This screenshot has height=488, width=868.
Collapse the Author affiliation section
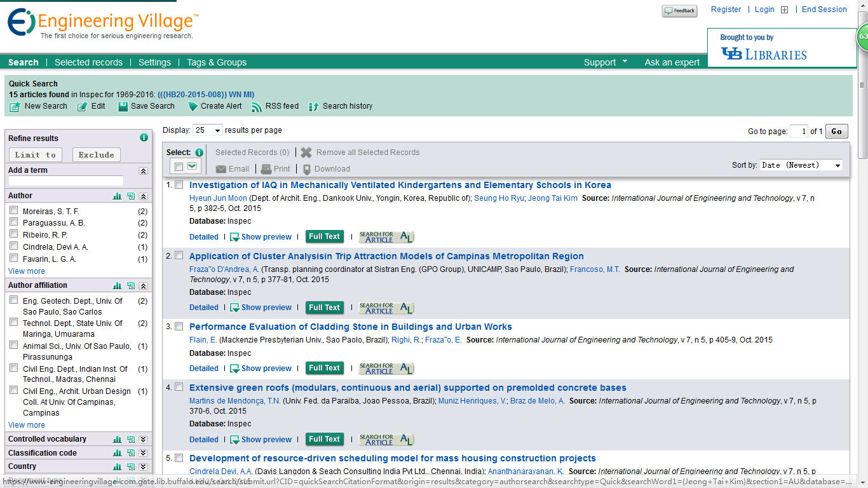click(144, 285)
